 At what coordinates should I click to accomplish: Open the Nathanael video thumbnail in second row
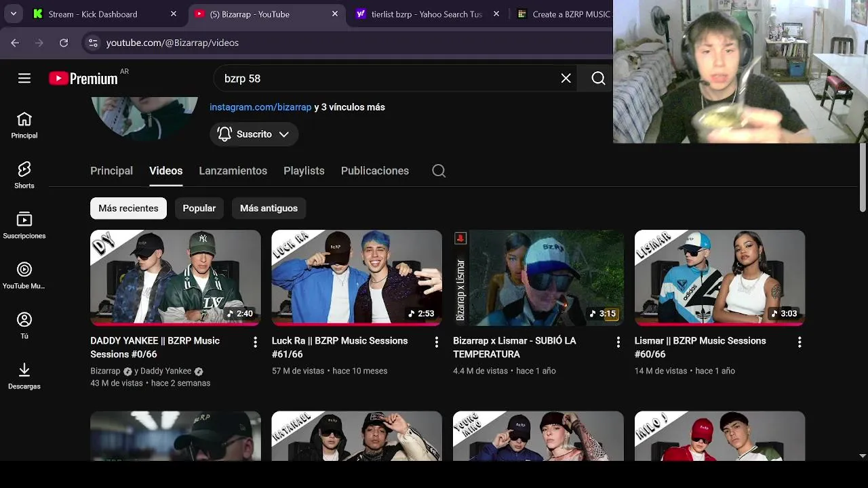tap(357, 436)
